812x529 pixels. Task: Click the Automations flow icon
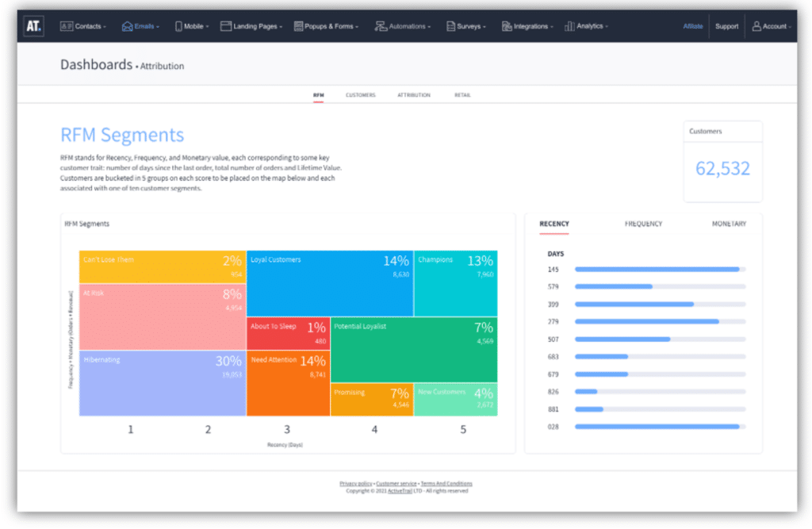coord(381,26)
